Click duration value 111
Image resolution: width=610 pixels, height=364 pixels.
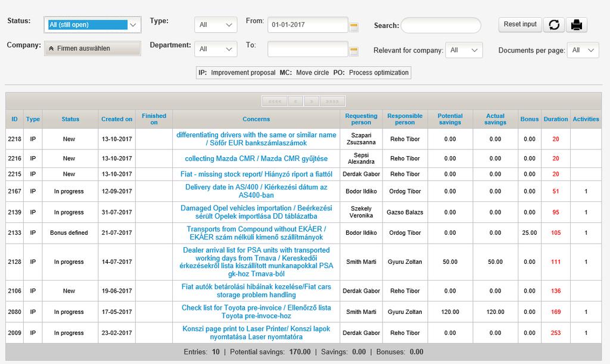[556, 262]
